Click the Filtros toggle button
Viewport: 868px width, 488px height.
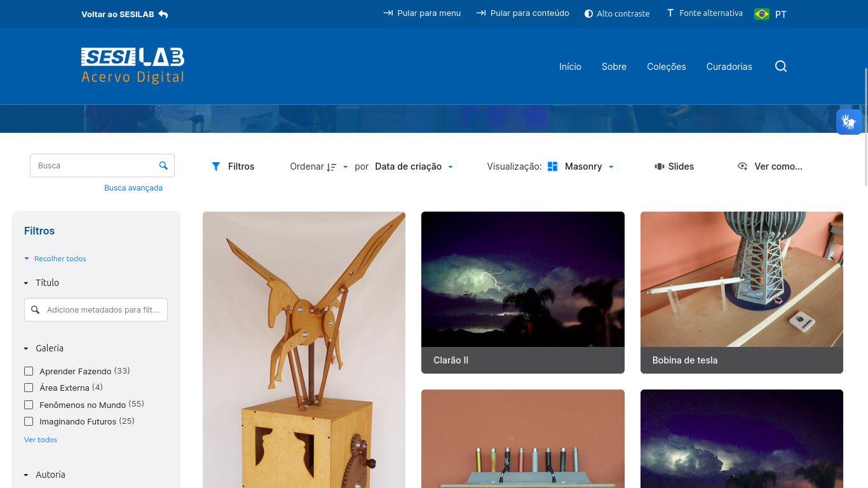[233, 166]
